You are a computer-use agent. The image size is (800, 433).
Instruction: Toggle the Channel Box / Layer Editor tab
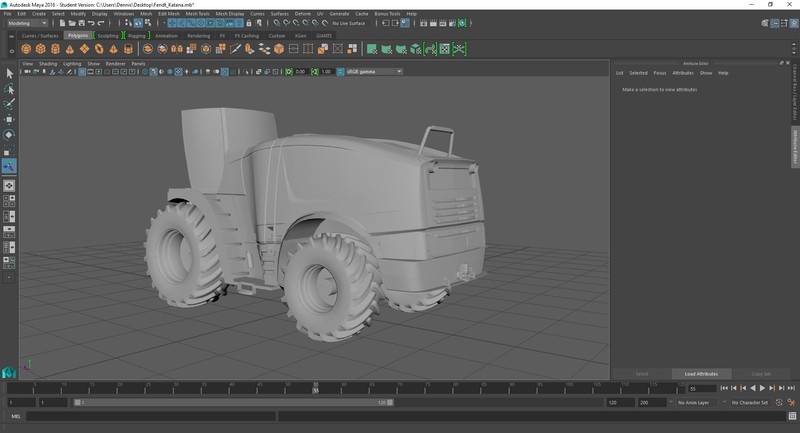(x=794, y=92)
